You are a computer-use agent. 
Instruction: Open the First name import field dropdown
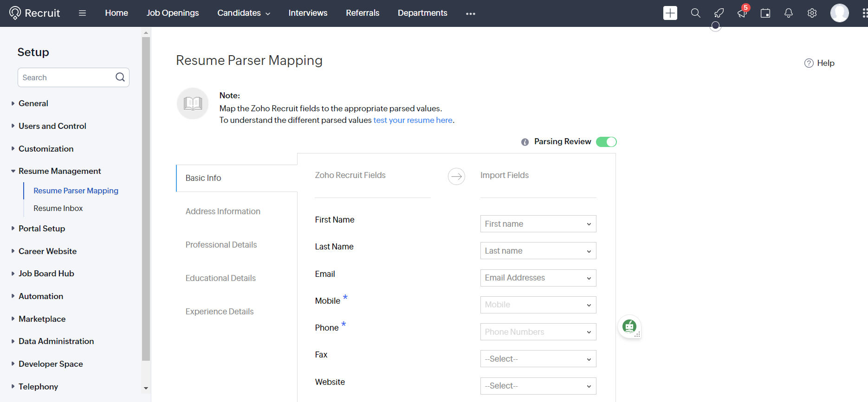538,224
